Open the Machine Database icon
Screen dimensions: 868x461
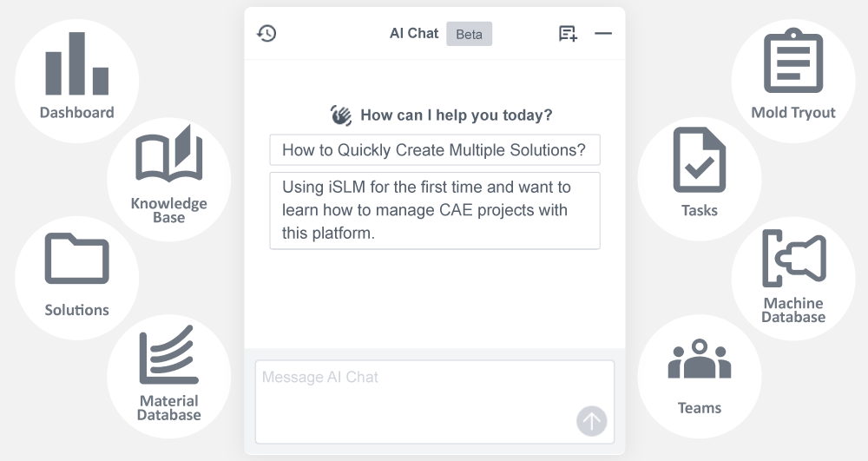[793, 259]
